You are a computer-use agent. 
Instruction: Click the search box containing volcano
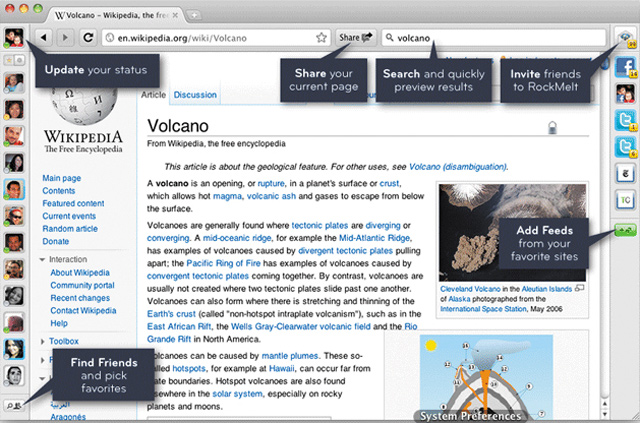click(x=494, y=38)
